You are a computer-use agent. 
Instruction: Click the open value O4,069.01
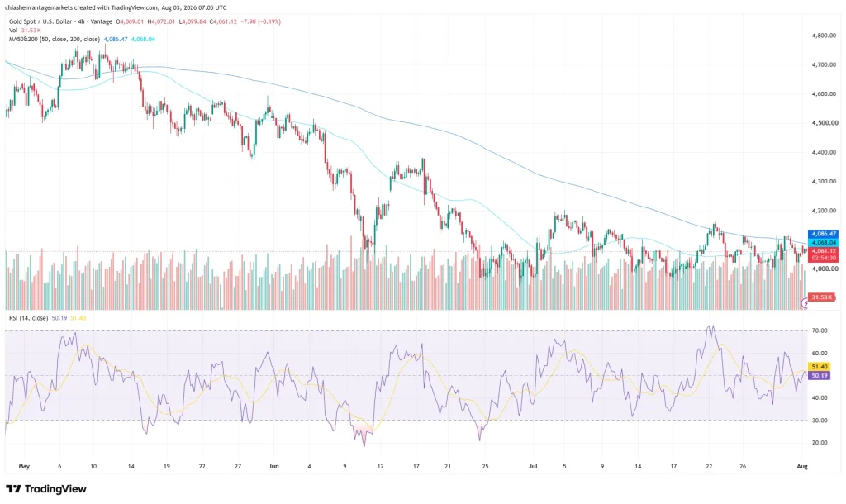pos(130,21)
